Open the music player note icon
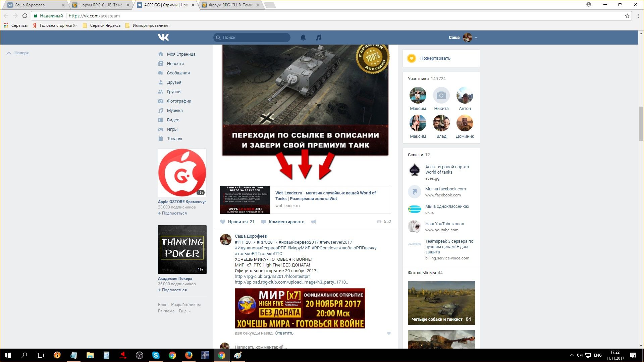 [318, 38]
